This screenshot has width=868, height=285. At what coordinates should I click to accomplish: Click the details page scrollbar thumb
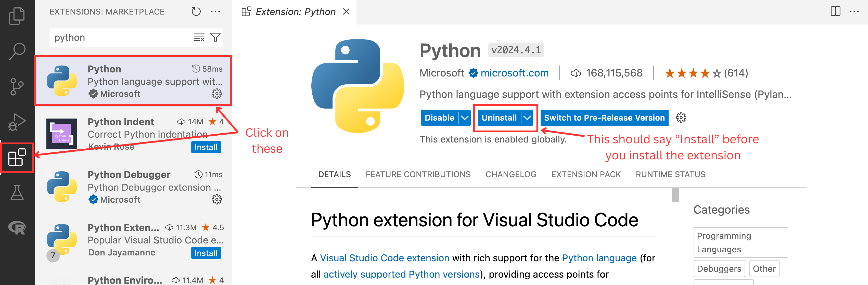675,195
